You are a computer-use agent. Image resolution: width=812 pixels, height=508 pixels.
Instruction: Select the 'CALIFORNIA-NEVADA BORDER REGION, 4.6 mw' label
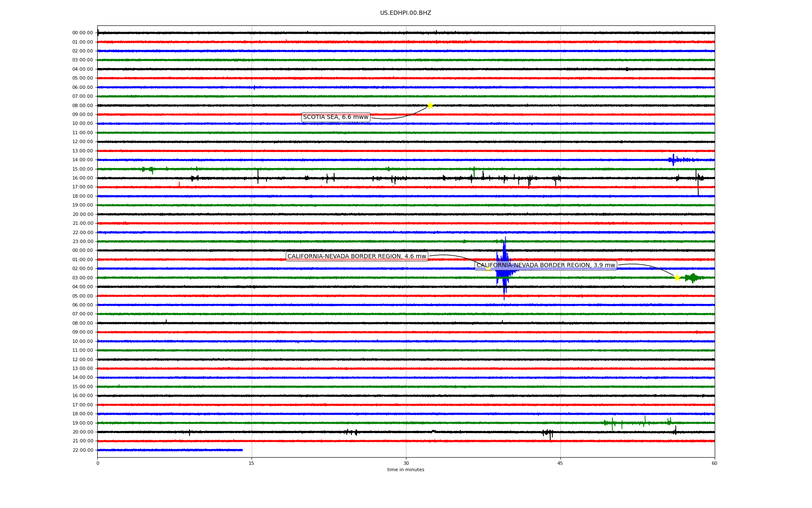(357, 257)
